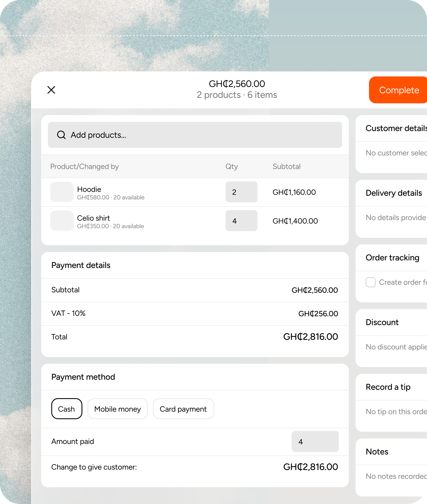The height and width of the screenshot is (504, 427).
Task: Select Cash as the payment method
Action: click(x=67, y=409)
